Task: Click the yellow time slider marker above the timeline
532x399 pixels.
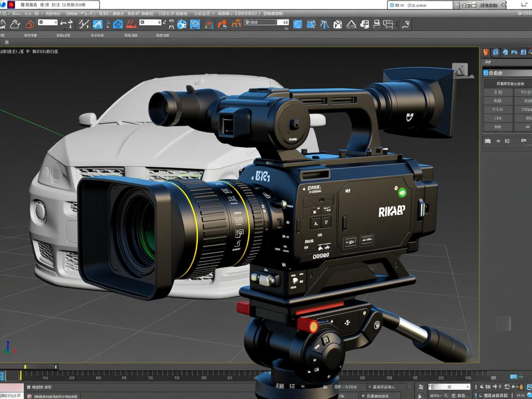Action: (x=25, y=367)
